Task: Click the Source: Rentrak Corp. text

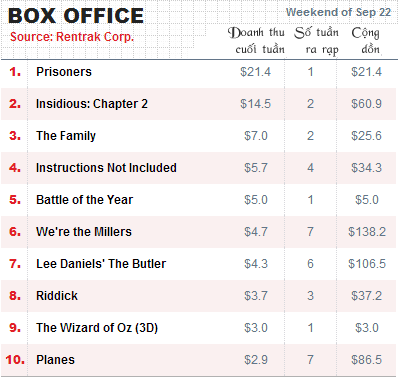Action: [x=72, y=37]
